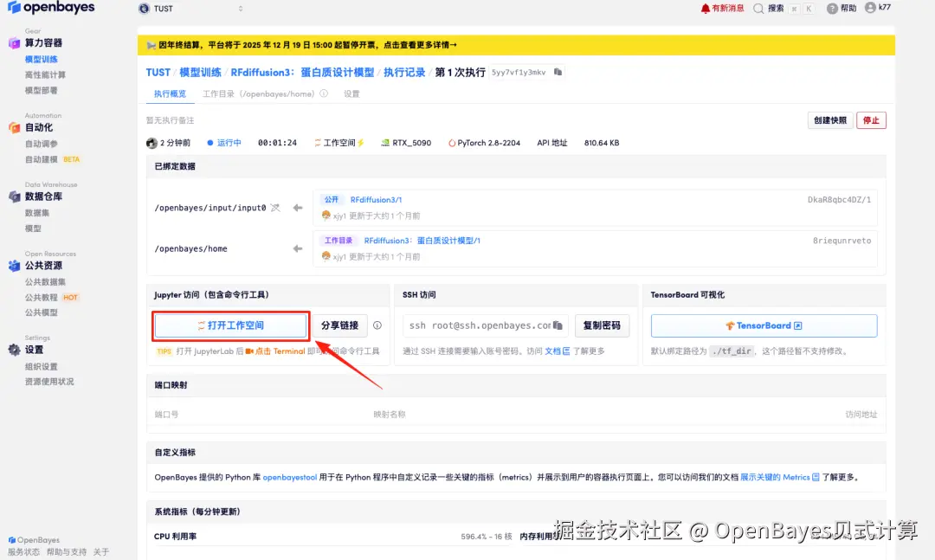Viewport: 935px width, 560px height.
Task: Open the 帮助与支持 footer link
Action: coord(66,552)
